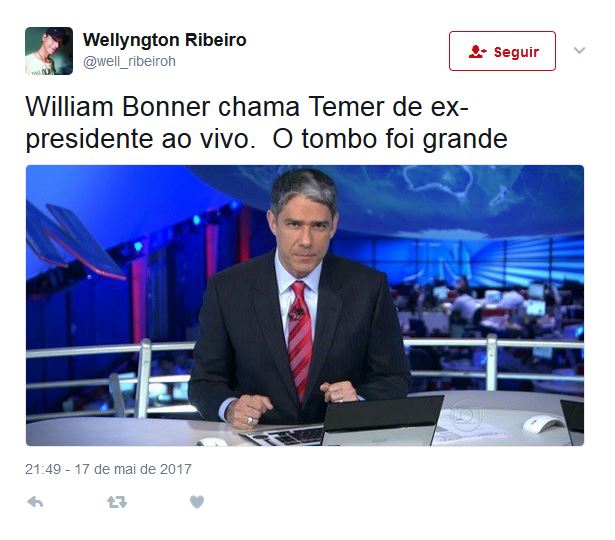Viewport: 615px width, 540px height.
Task: Like the tweet with the heart icon
Action: (x=197, y=502)
